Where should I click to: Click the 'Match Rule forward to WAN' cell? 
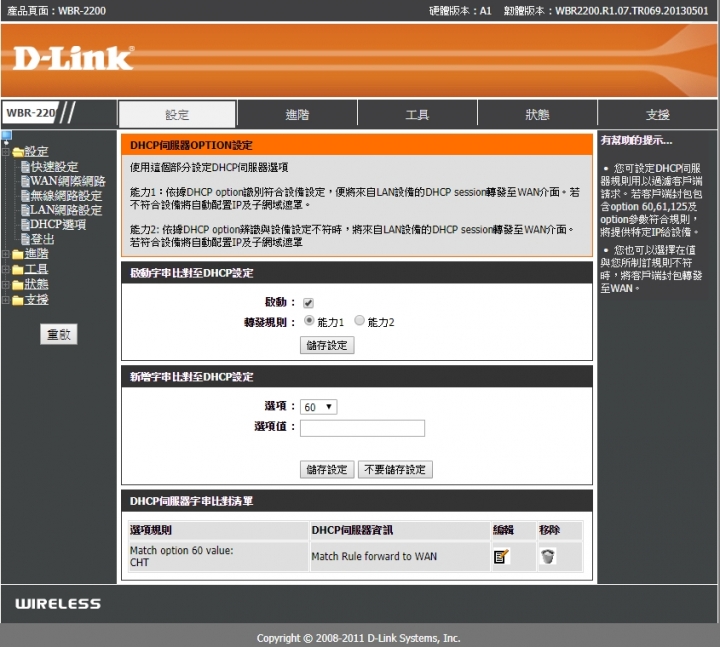[400, 556]
